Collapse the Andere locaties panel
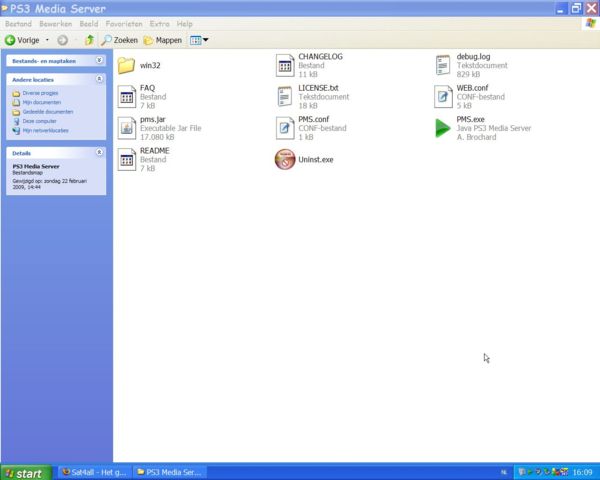This screenshot has height=480, width=600. [99, 79]
